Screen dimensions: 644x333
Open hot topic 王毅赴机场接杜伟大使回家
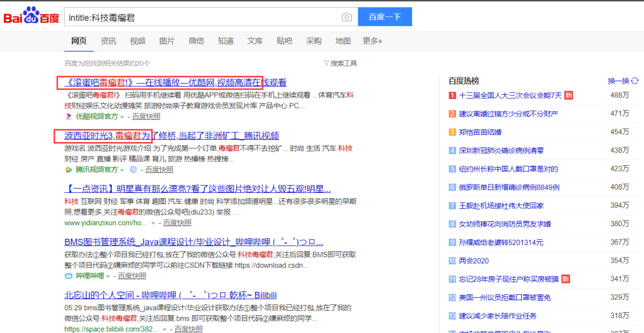pyautogui.click(x=501, y=205)
